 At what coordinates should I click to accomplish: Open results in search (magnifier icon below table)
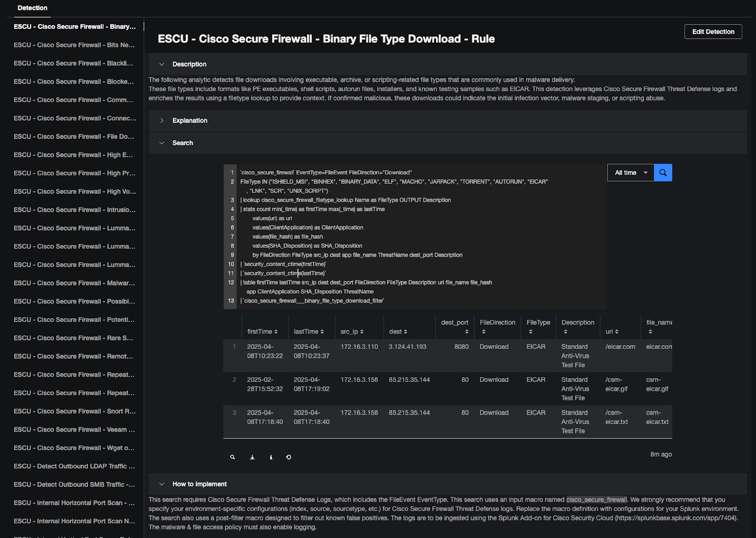[232, 457]
